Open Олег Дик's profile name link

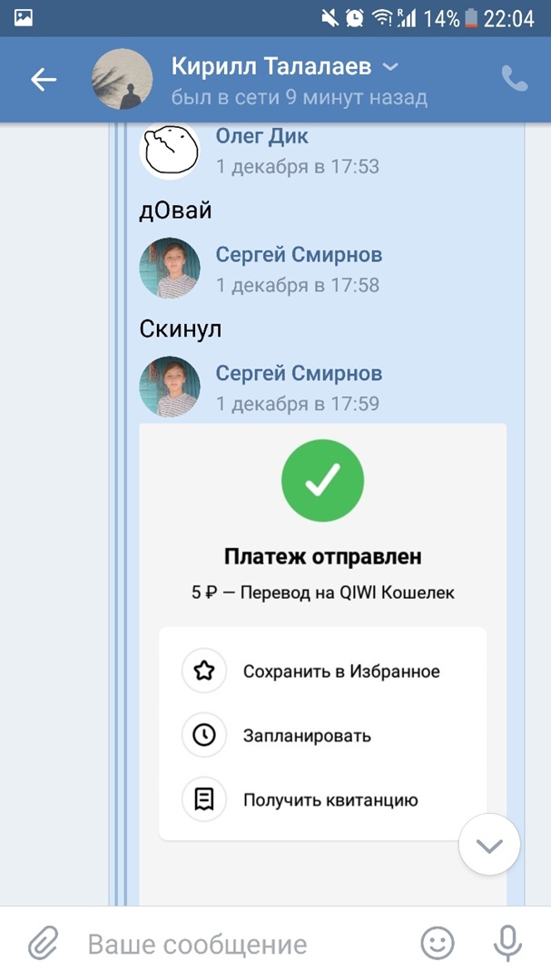(x=261, y=136)
